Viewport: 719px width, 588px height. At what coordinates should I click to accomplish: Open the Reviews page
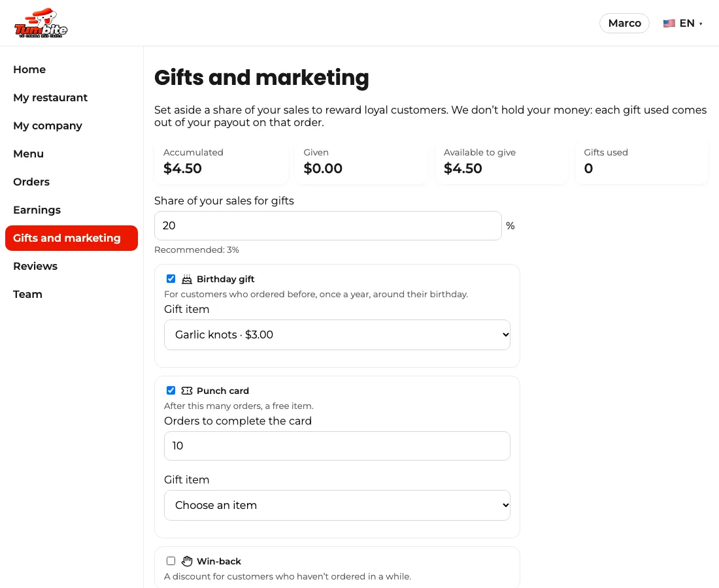(35, 267)
